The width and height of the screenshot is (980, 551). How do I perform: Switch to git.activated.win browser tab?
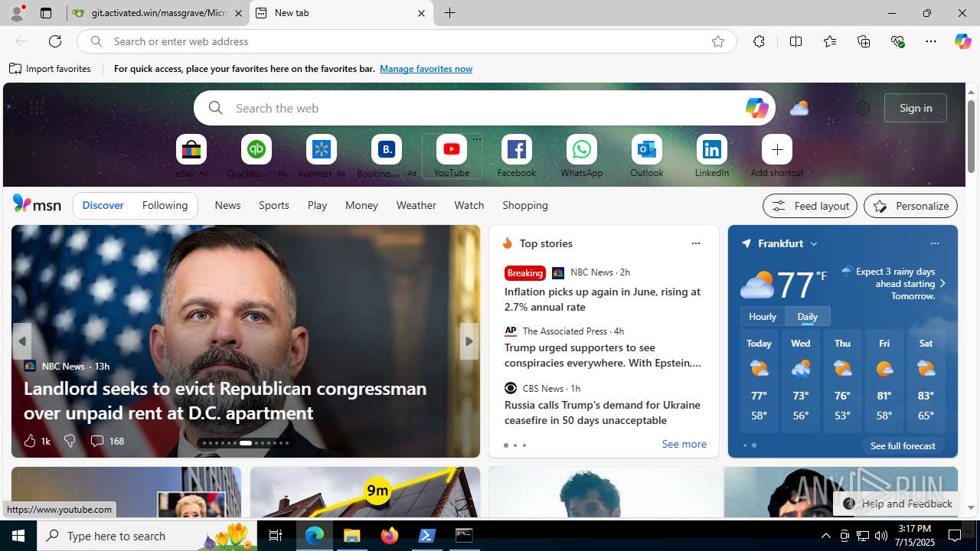pyautogui.click(x=158, y=13)
